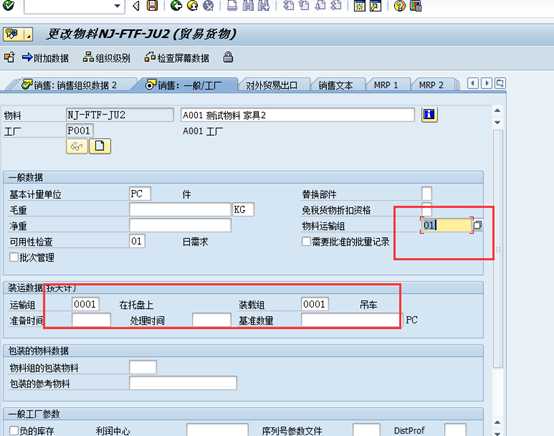554x436 pixels.
Task: Click the 准备时间 input field
Action: coord(91,320)
